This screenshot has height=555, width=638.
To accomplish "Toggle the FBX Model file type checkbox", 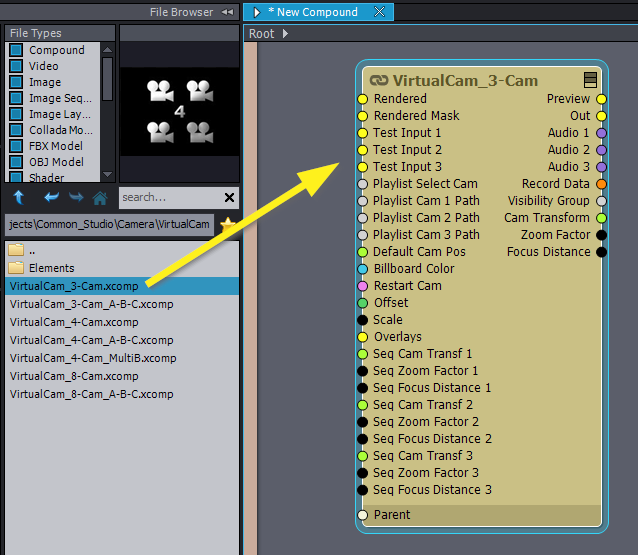I will pos(16,146).
